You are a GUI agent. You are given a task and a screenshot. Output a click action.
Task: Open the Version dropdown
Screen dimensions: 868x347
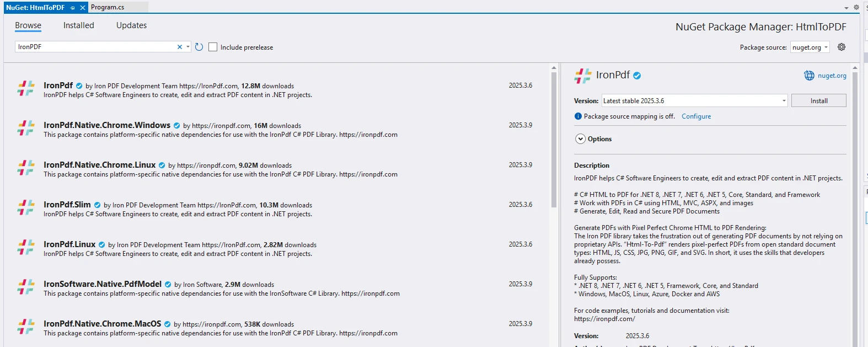click(x=784, y=101)
